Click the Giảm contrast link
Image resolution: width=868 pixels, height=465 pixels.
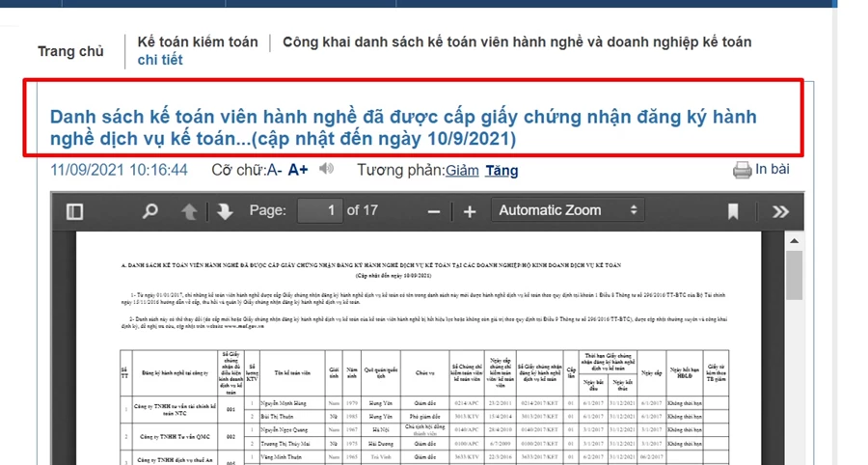click(x=462, y=171)
